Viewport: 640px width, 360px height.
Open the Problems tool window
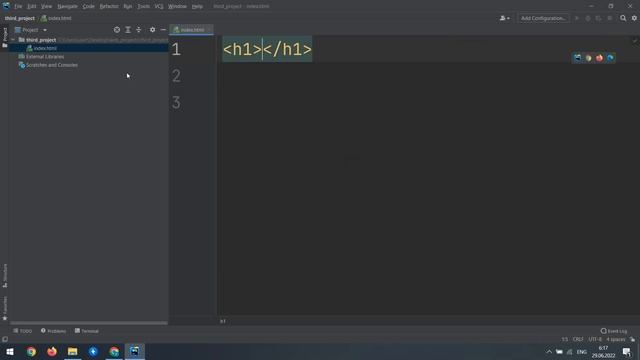53,331
